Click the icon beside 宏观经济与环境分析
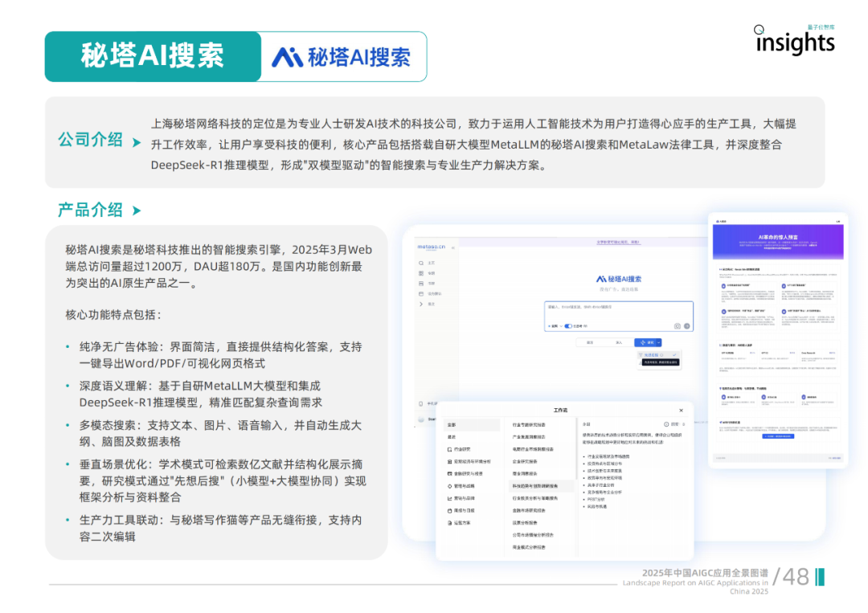868x613 pixels. click(x=449, y=461)
